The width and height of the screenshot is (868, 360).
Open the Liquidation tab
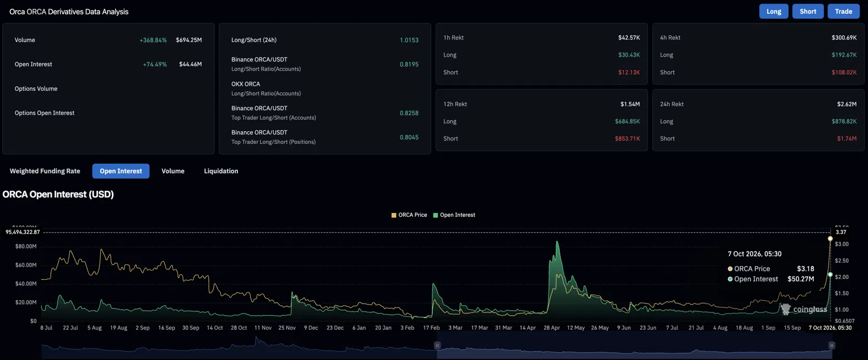[x=221, y=171]
